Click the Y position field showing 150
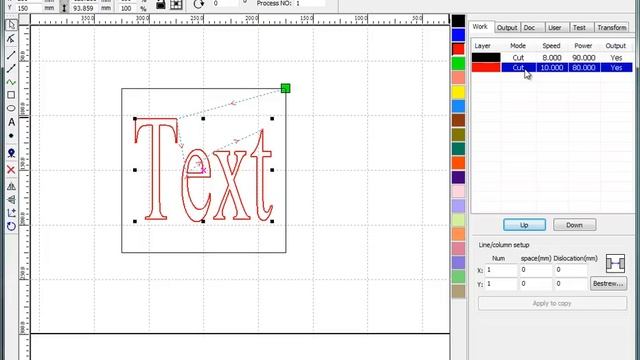640x360 pixels. (29, 8)
